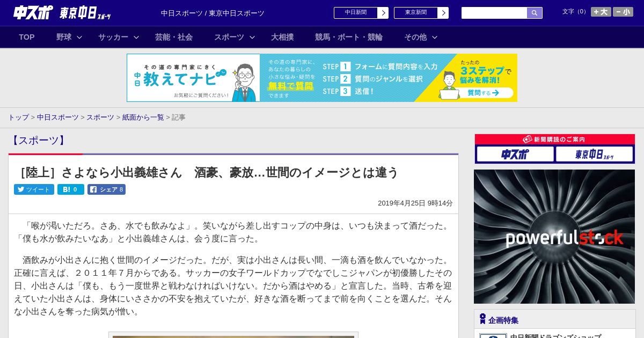Click the 企画特集 ribbon icon
The image size is (644, 338).
(x=482, y=319)
